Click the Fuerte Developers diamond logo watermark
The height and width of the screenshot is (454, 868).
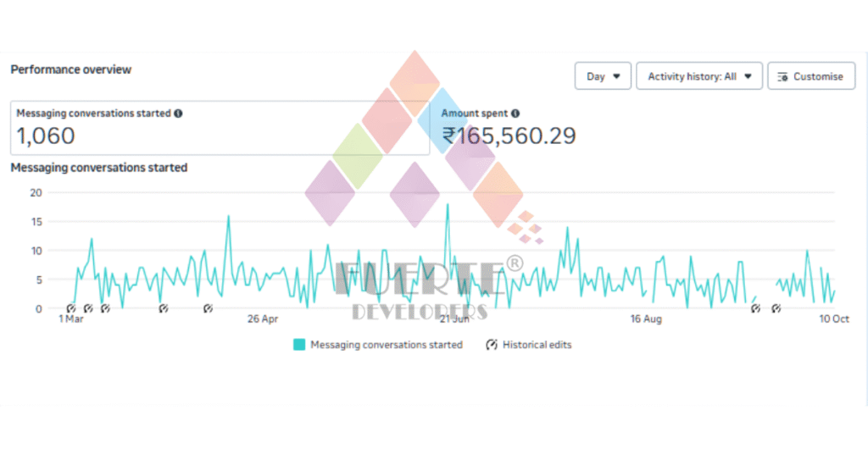tap(415, 140)
